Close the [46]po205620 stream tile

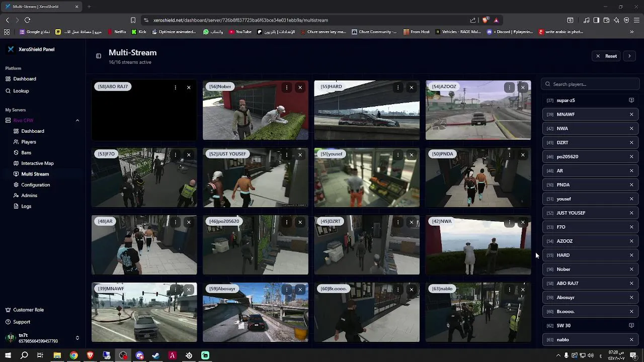click(x=300, y=222)
